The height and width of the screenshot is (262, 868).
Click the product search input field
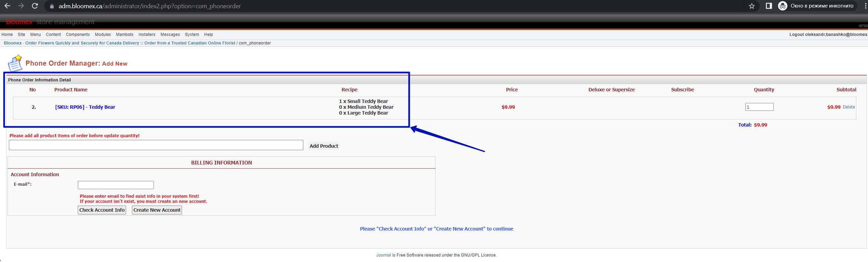pyautogui.click(x=156, y=145)
